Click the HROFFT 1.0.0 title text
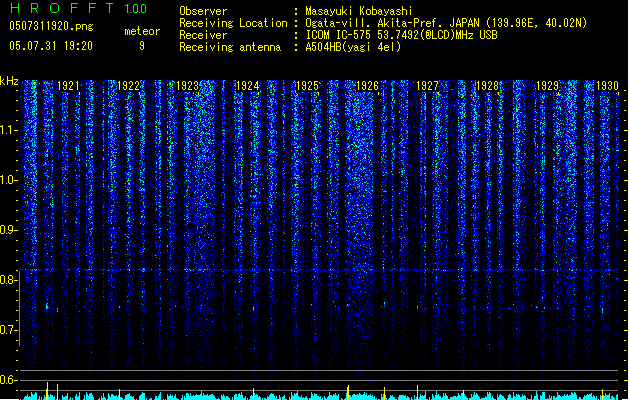The height and width of the screenshot is (400, 629). pyautogui.click(x=78, y=8)
